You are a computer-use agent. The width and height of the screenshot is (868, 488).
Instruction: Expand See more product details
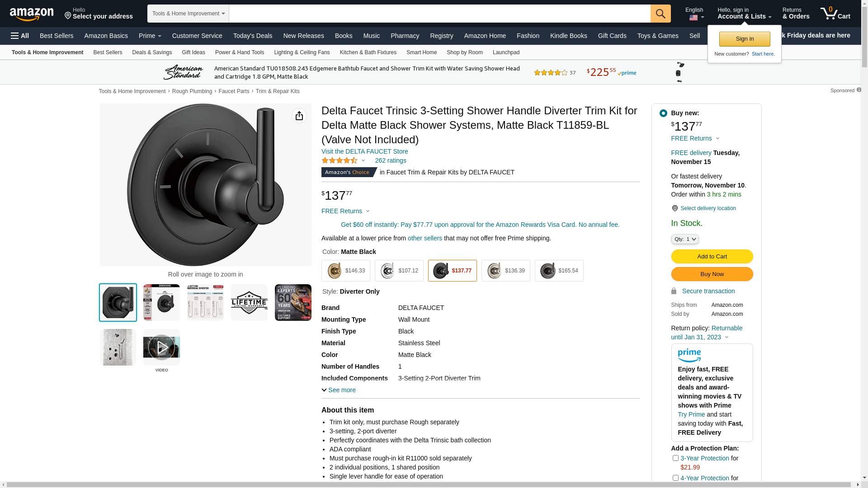(339, 390)
